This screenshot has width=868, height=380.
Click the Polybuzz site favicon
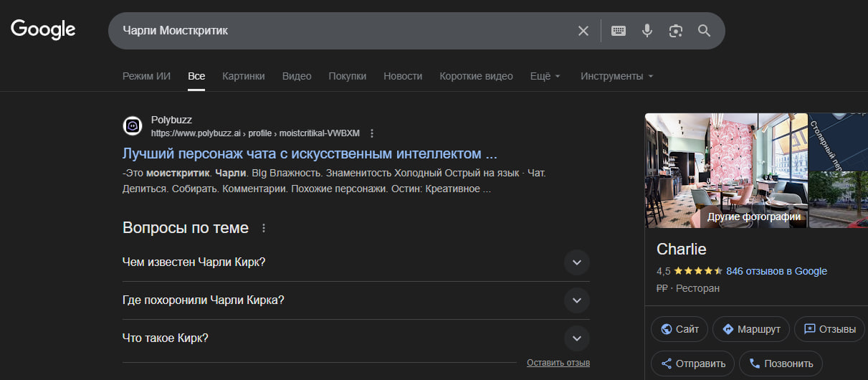[x=133, y=126]
